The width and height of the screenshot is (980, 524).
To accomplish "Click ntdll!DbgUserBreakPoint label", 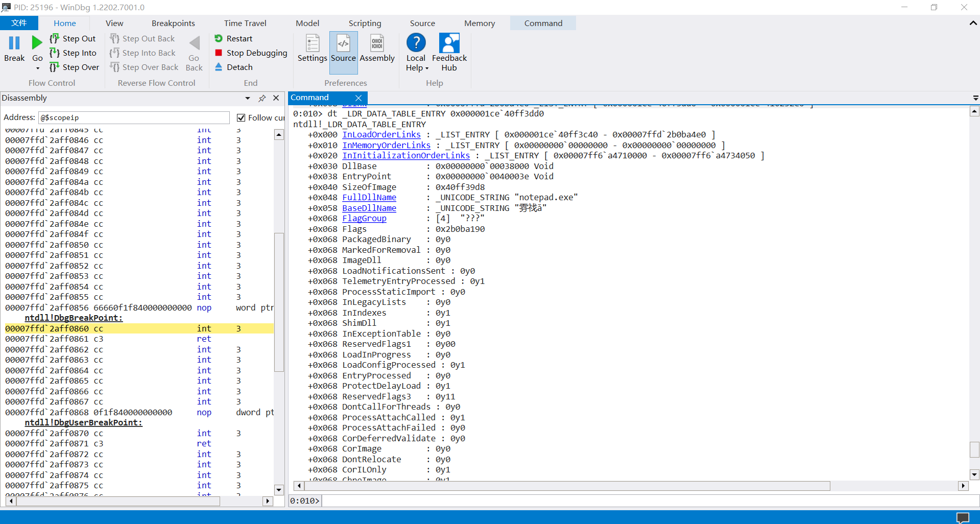I will click(x=83, y=422).
